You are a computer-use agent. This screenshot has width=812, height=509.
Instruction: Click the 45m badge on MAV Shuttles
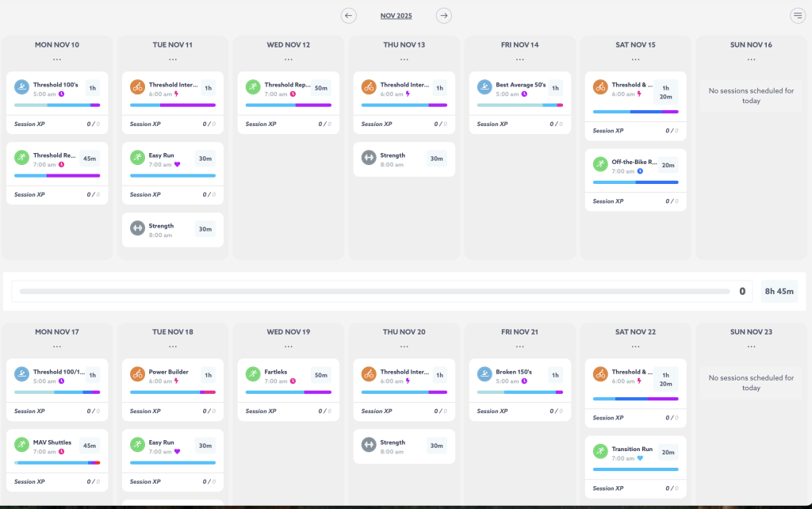(x=90, y=446)
